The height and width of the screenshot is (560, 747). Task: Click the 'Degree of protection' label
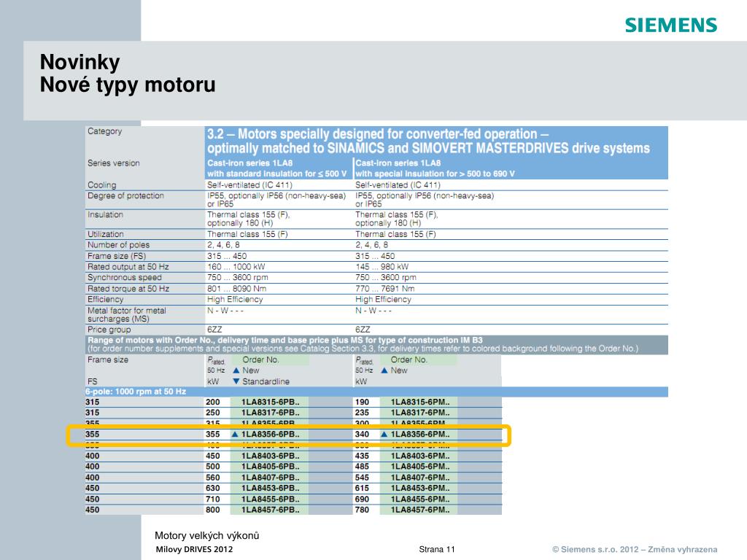coord(125,195)
